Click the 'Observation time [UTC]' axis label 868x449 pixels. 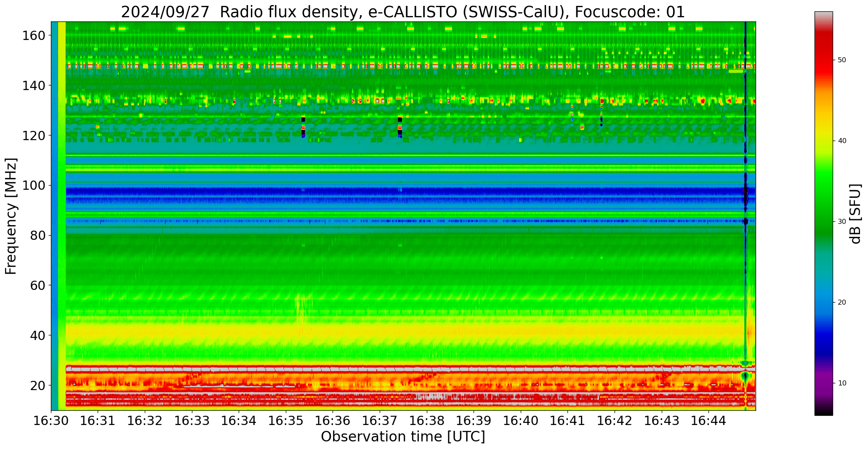point(403,437)
